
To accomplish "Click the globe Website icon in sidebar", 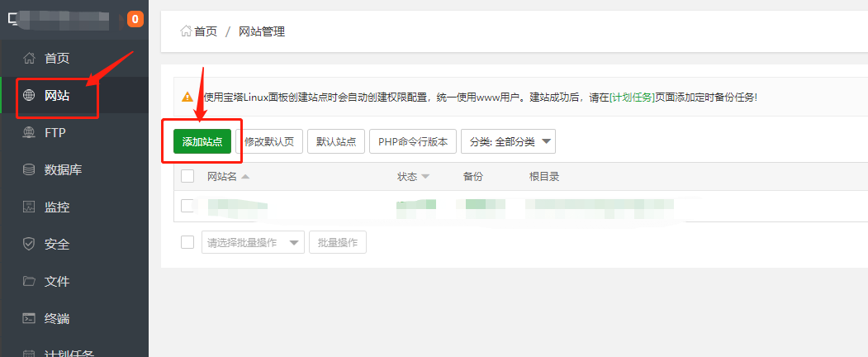I will [x=30, y=96].
